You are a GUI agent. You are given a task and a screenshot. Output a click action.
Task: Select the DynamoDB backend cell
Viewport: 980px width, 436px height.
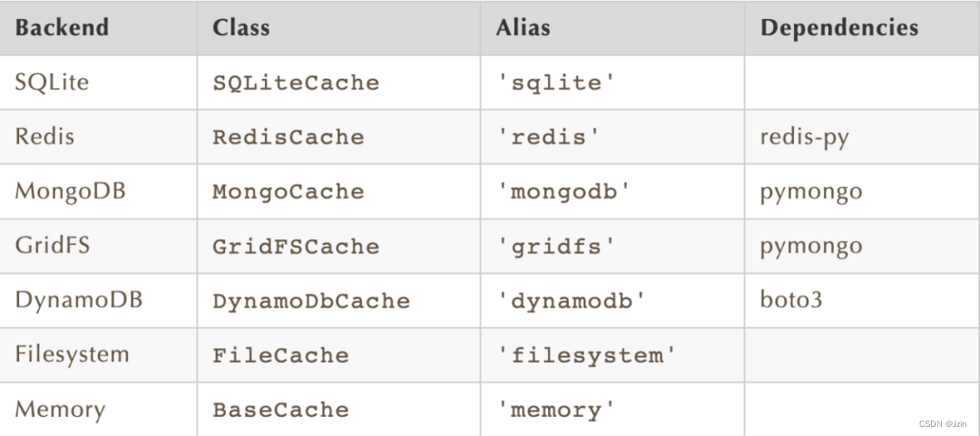[78, 300]
